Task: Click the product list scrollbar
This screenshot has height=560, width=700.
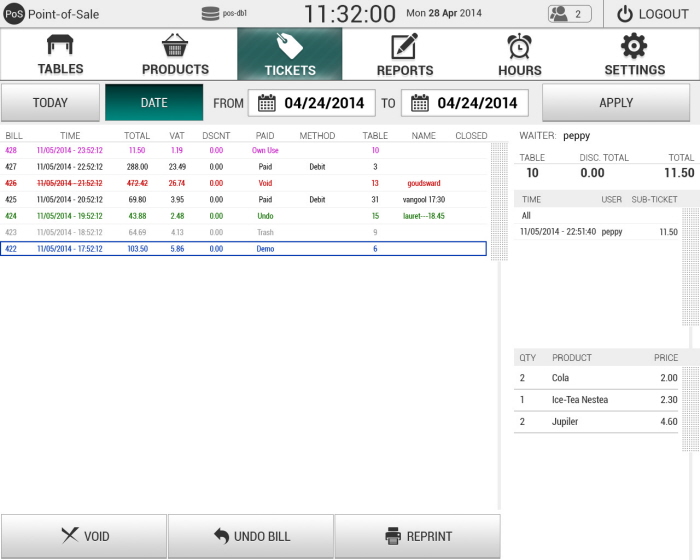Action: click(x=691, y=409)
